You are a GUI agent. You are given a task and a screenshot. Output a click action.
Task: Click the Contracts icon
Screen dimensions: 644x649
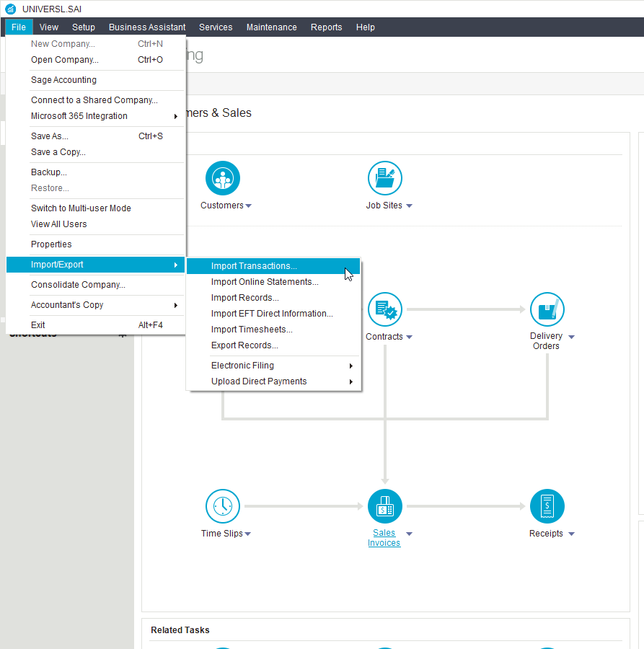point(384,310)
